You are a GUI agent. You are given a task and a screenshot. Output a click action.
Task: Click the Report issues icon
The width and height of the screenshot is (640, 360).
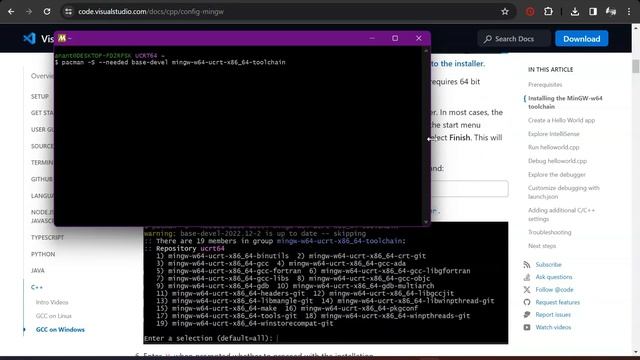point(527,315)
